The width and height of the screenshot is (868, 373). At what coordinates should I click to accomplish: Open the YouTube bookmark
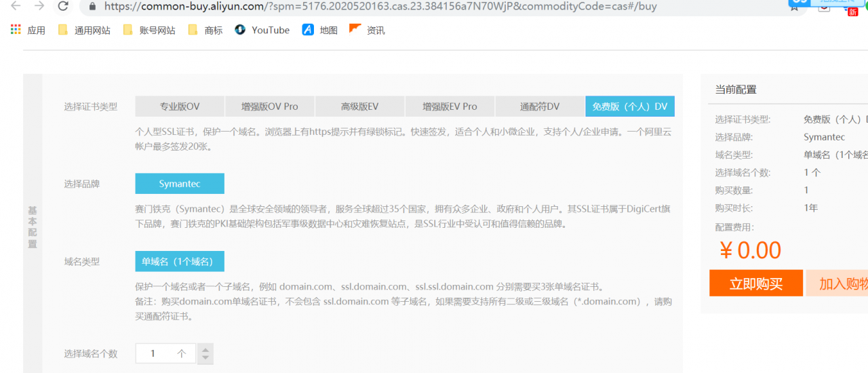click(x=262, y=30)
